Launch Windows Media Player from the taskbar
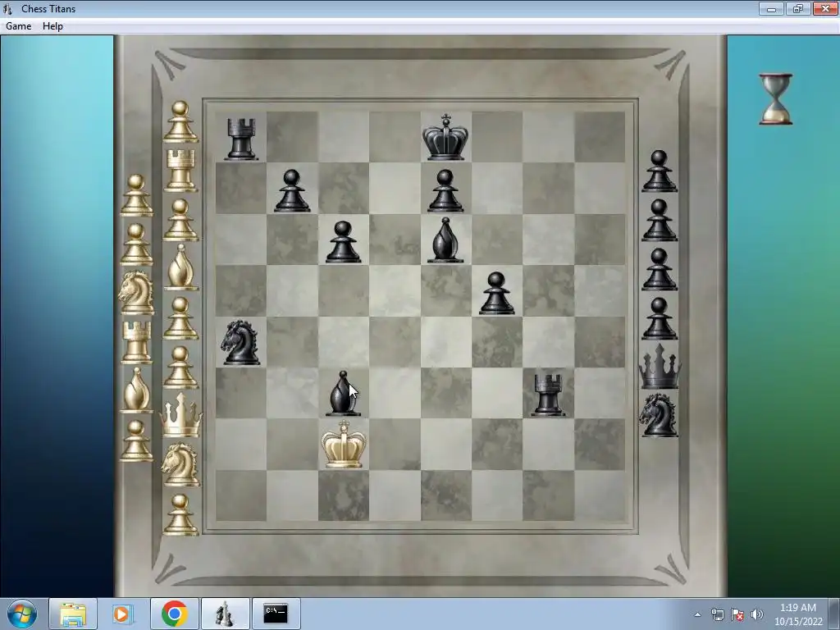 (x=123, y=614)
